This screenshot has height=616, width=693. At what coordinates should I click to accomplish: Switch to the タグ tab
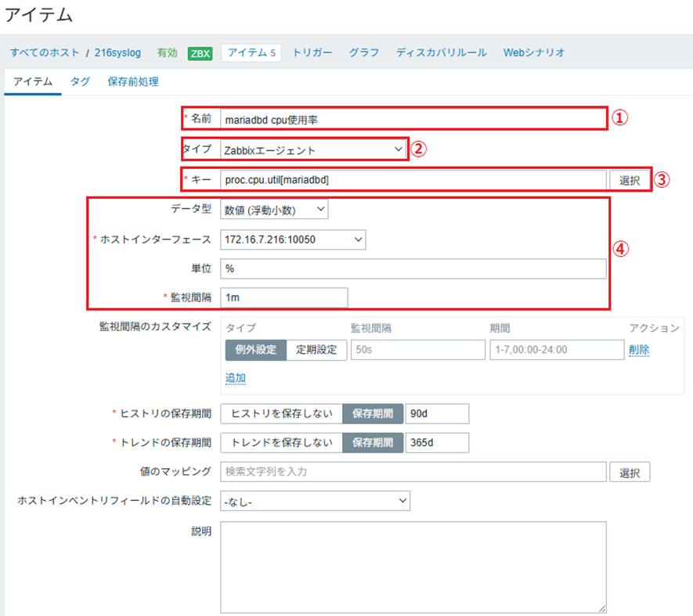point(80,81)
